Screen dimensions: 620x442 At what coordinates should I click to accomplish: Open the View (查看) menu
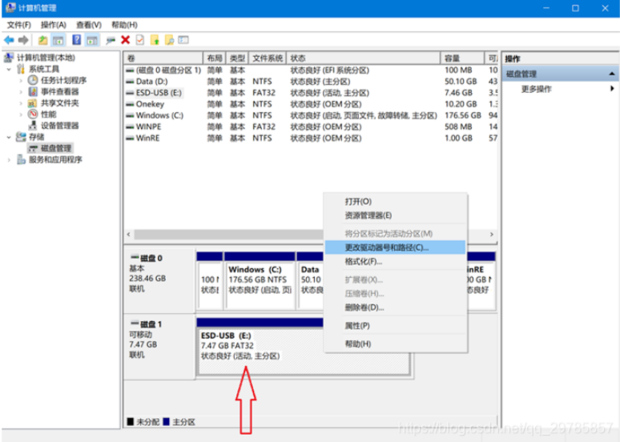click(89, 25)
